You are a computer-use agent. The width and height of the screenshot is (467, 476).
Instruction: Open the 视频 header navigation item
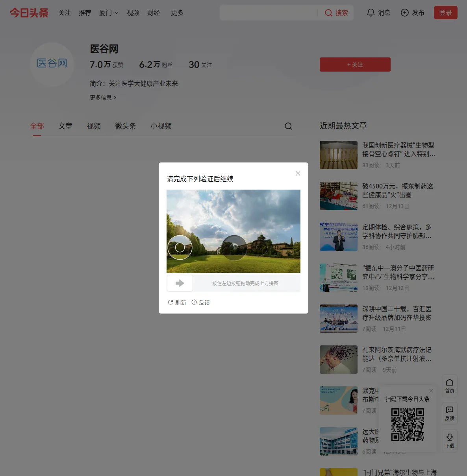tap(133, 13)
